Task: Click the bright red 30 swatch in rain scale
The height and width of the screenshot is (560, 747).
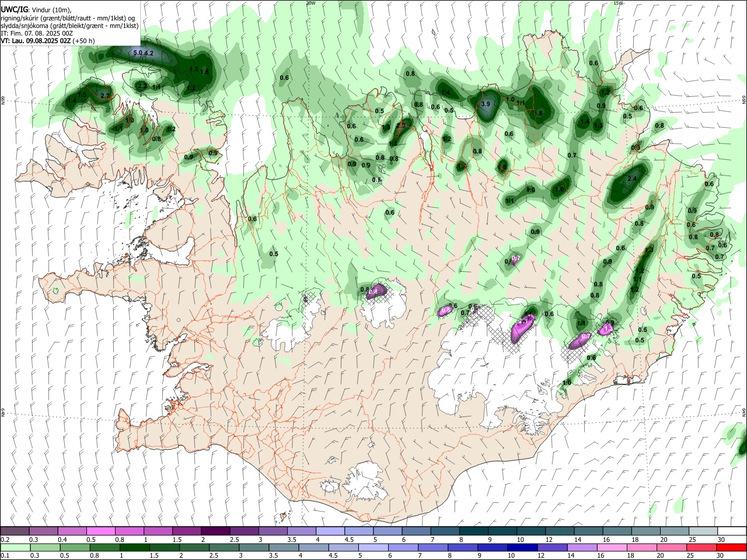Action: [732, 547]
